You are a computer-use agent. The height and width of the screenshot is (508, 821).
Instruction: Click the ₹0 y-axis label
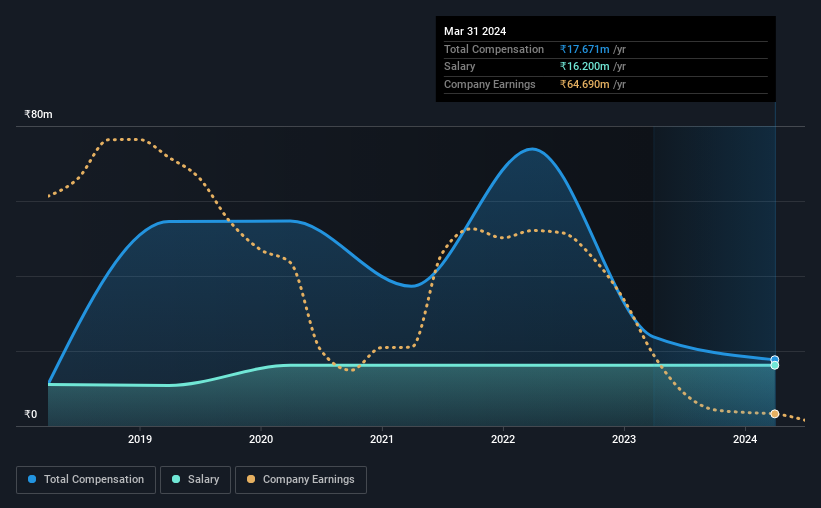pyautogui.click(x=31, y=414)
